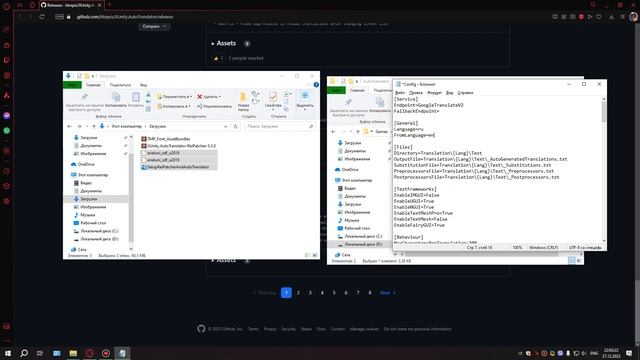Go to page 2 of releases
The height and width of the screenshot is (360, 640).
click(x=298, y=293)
